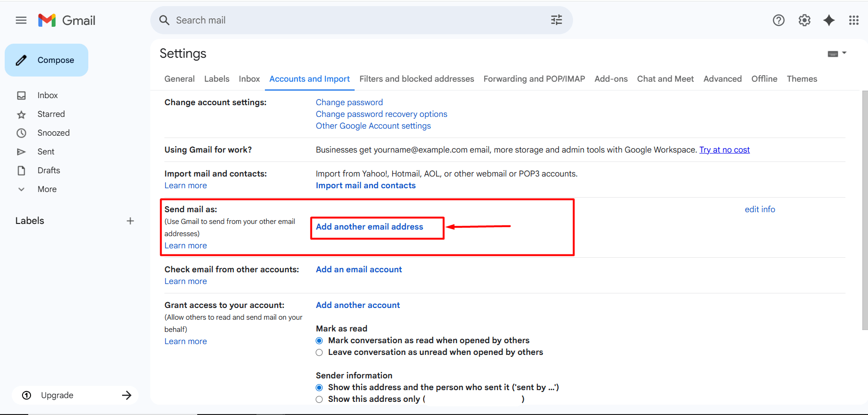Image resolution: width=868 pixels, height=415 pixels.
Task: Click the Sent arrow icon
Action: (x=21, y=152)
